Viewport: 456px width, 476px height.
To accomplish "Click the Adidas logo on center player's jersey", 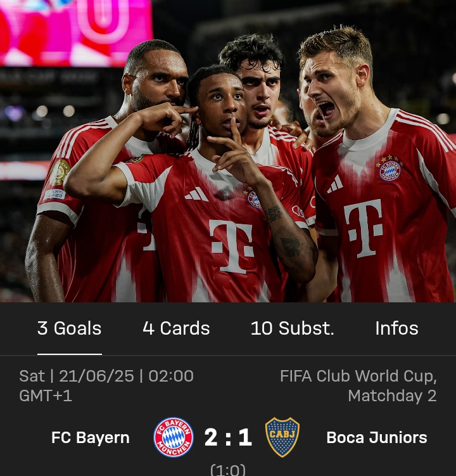I will (196, 195).
